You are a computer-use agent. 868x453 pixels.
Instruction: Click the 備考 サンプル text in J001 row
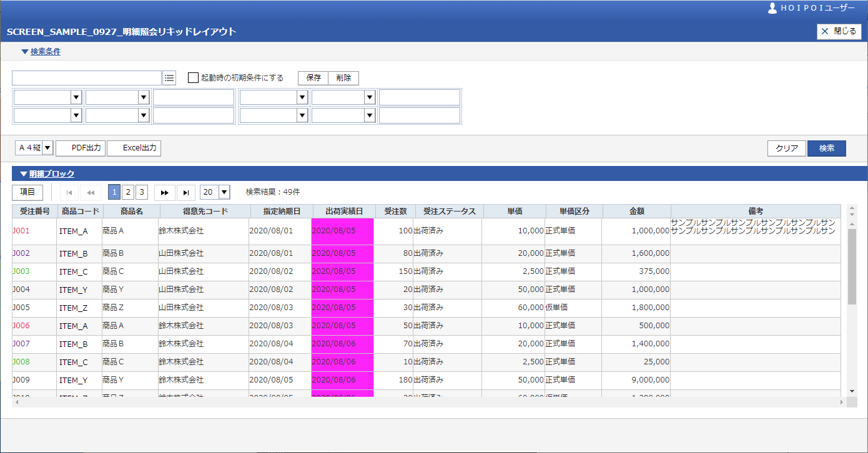[752, 226]
